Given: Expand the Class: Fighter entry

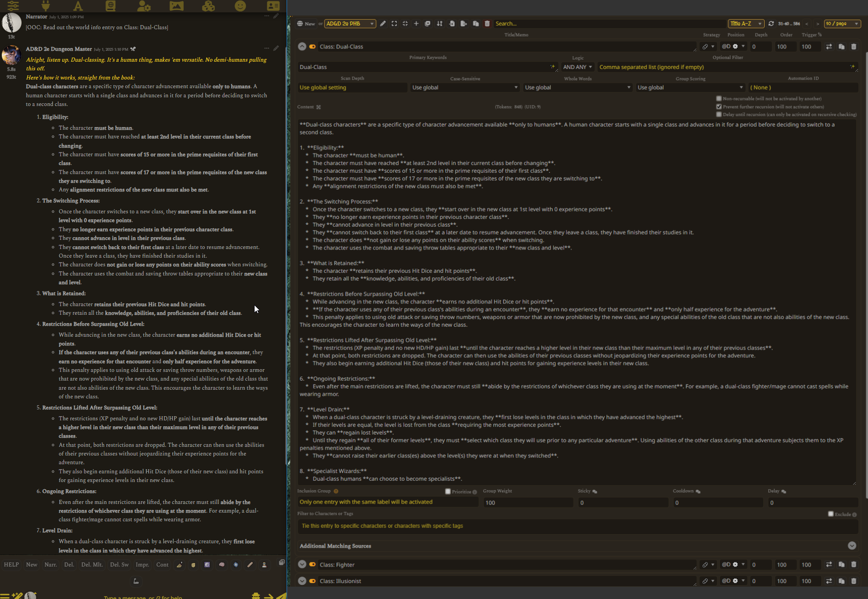Looking at the screenshot, I should tap(302, 565).
